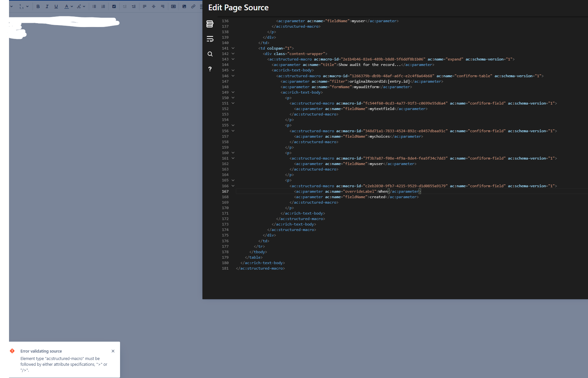Collapse the fold arrow at line 146
The width and height of the screenshot is (588, 378).
pos(233,76)
